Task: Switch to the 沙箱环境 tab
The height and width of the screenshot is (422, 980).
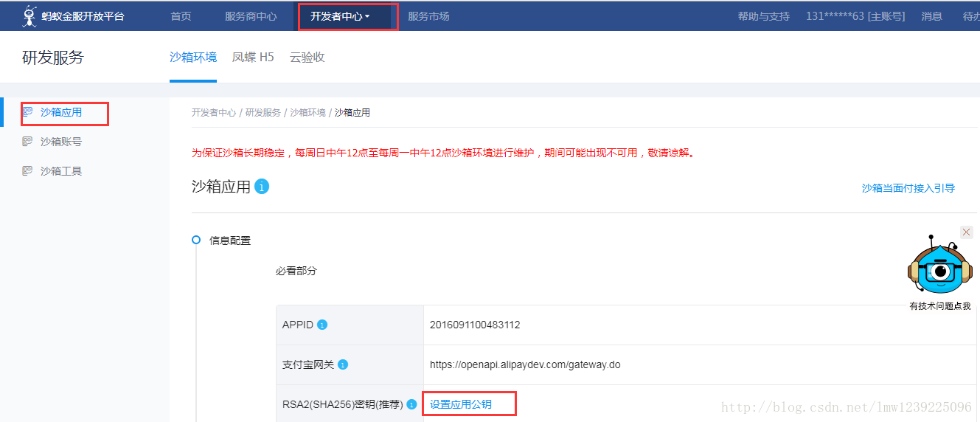Action: 193,57
